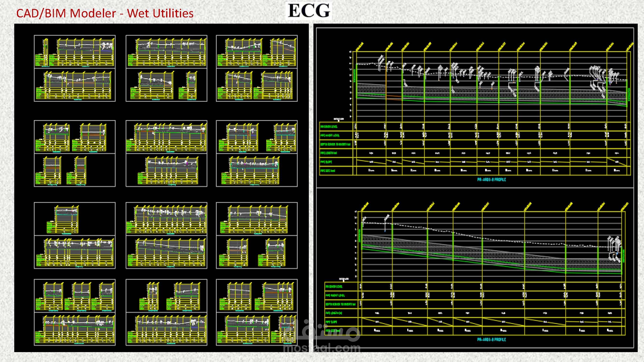Click PIPE SLOPE row label in lower table

click(331, 322)
